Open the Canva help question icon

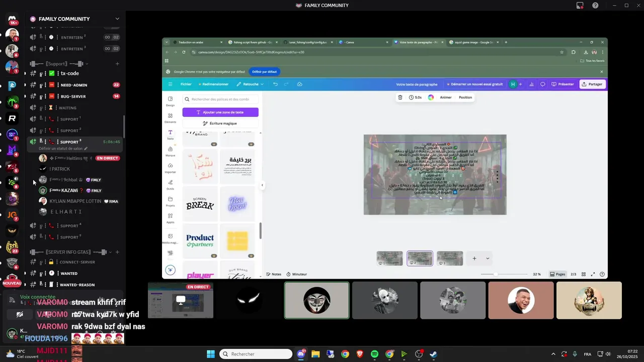tap(603, 274)
